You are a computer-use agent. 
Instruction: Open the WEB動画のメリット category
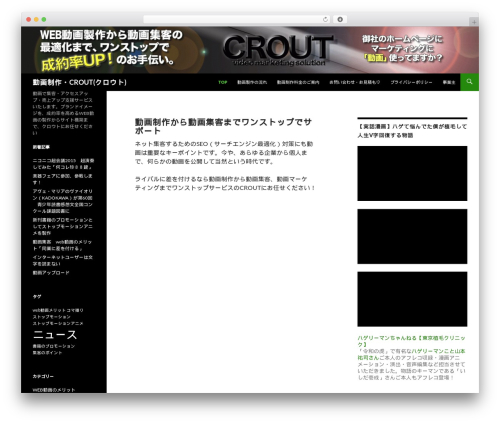pos(54,390)
